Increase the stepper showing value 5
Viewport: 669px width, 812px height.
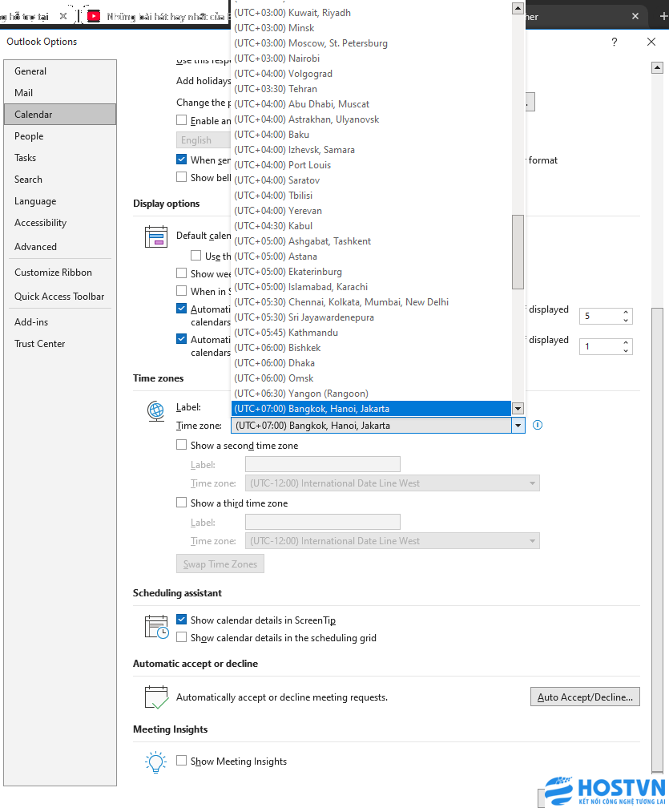(x=626, y=313)
